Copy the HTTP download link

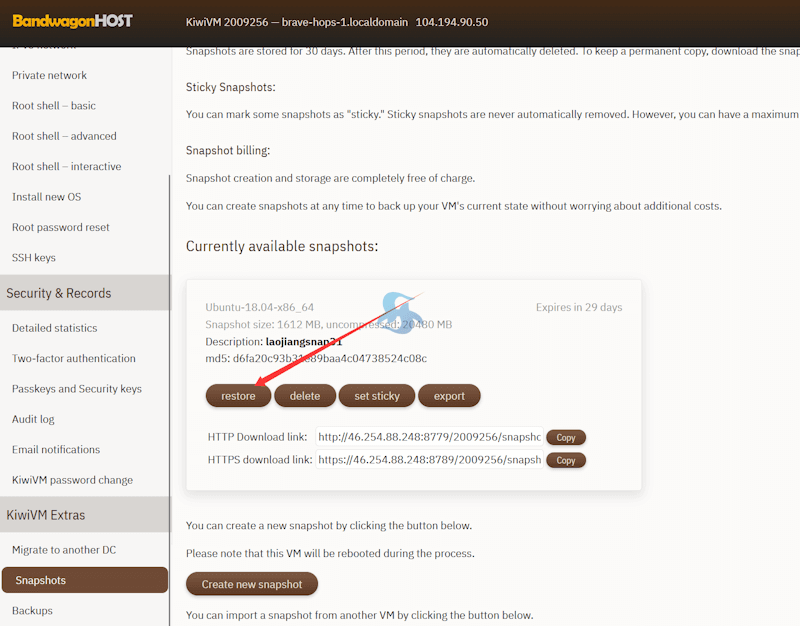565,438
